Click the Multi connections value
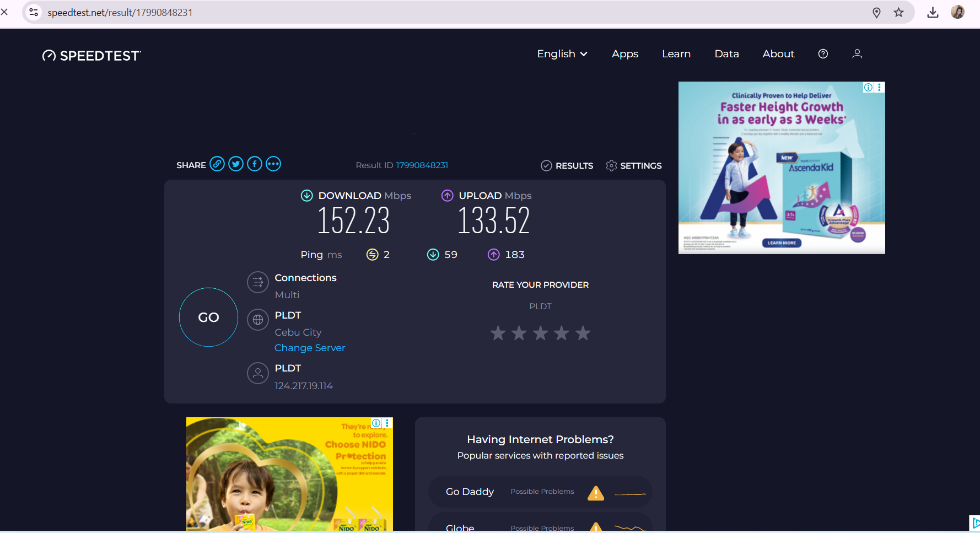Image resolution: width=980 pixels, height=533 pixels. (x=287, y=295)
